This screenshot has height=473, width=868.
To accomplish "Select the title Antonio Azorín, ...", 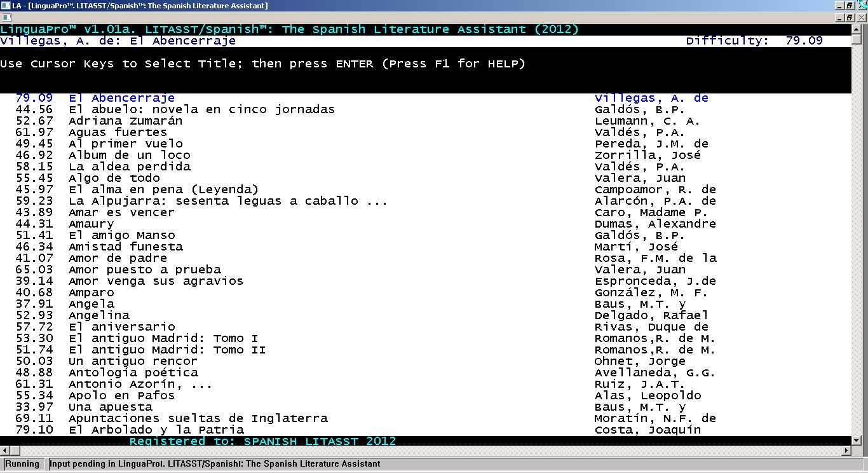I will (x=140, y=384).
